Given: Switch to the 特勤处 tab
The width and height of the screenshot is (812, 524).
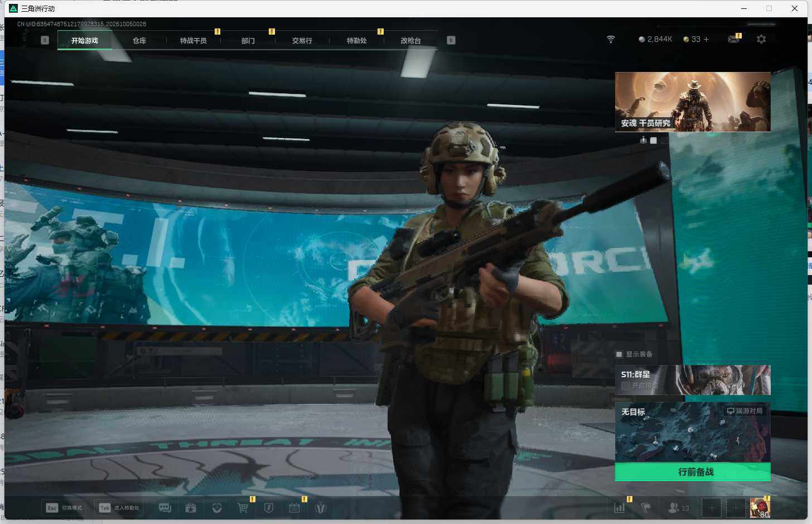Looking at the screenshot, I should [x=357, y=40].
